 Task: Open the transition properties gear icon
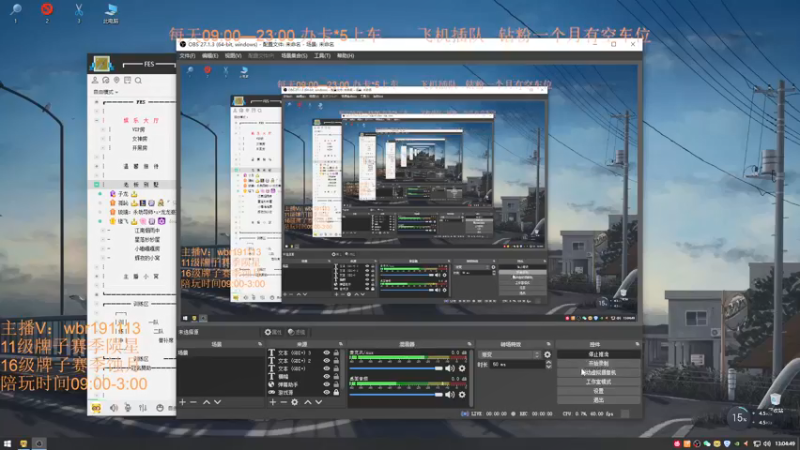547,354
